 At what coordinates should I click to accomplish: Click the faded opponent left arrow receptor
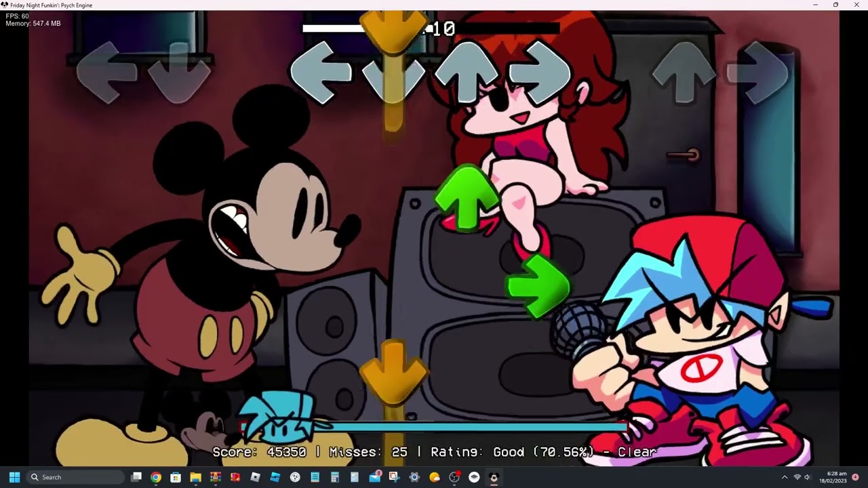(x=106, y=72)
